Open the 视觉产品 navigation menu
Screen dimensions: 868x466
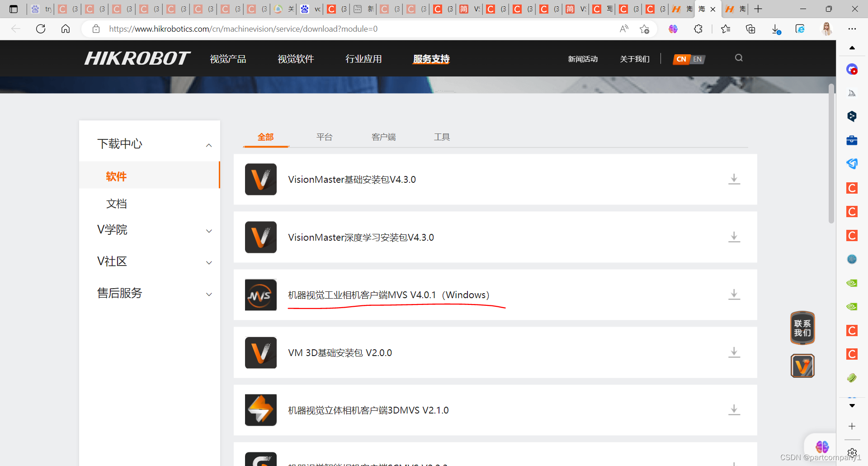click(228, 59)
